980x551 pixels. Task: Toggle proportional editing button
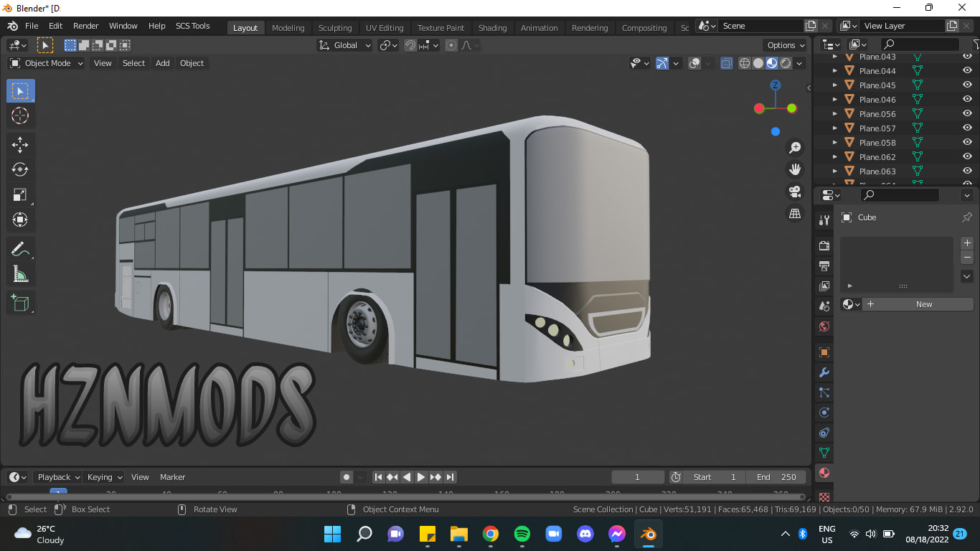[x=451, y=45]
